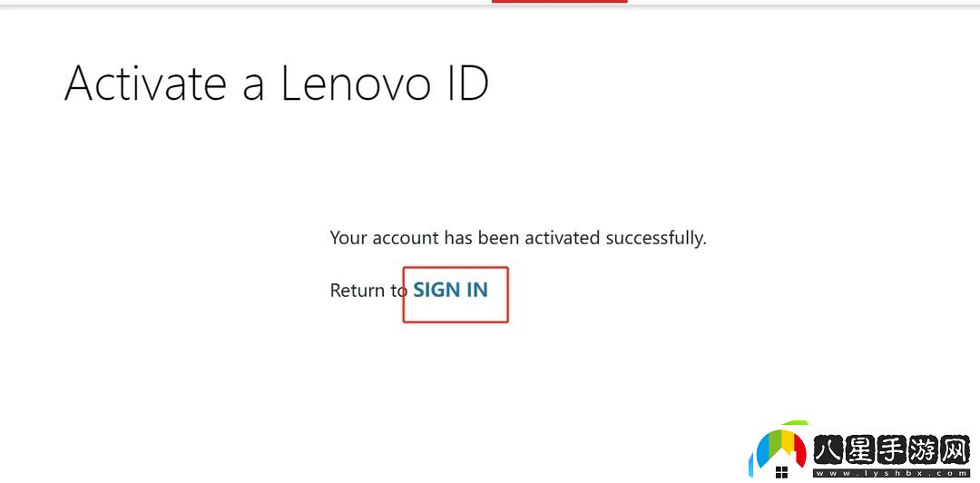This screenshot has height=483, width=980.
Task: Click the word "activated" in the message
Action: [x=561, y=238]
